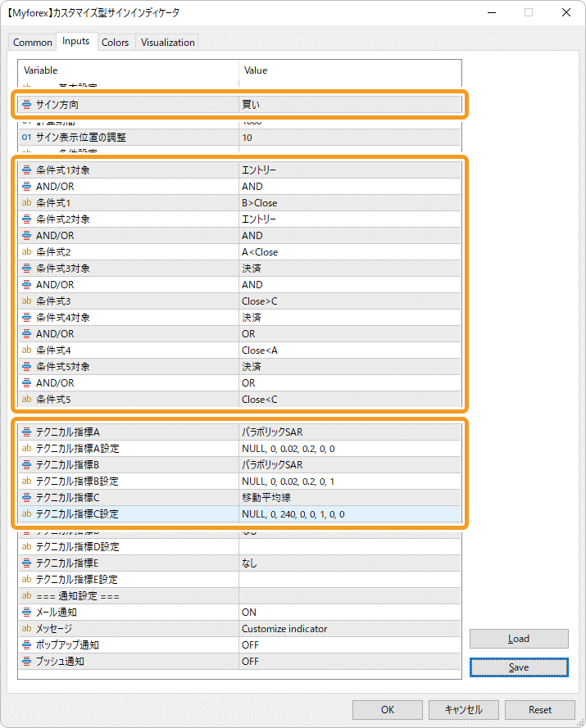Screen dimensions: 586x728
Task: Switch to the Colors tab
Action: 115,43
